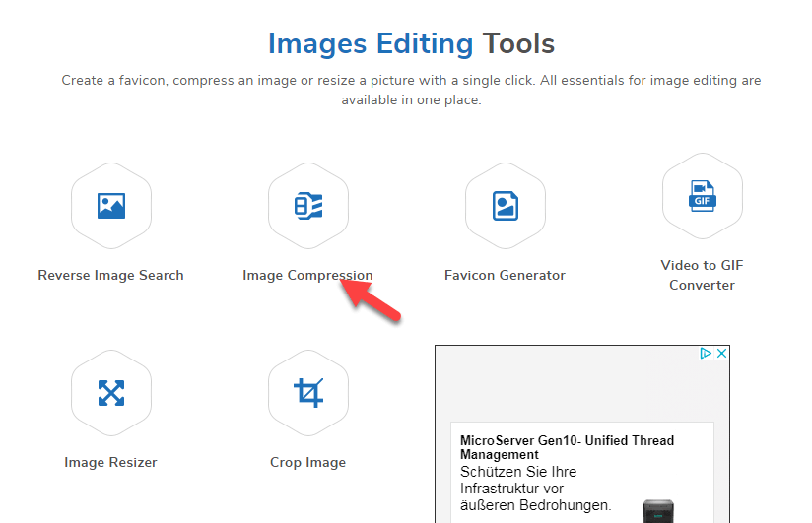Open the Reverse Image Search icon
The image size is (812, 523).
(111, 206)
